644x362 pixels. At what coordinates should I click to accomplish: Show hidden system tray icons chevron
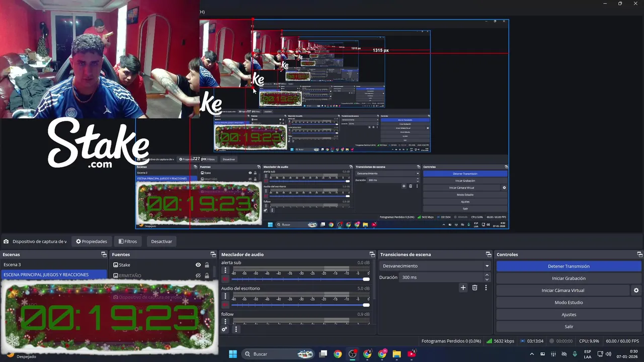coord(532,354)
